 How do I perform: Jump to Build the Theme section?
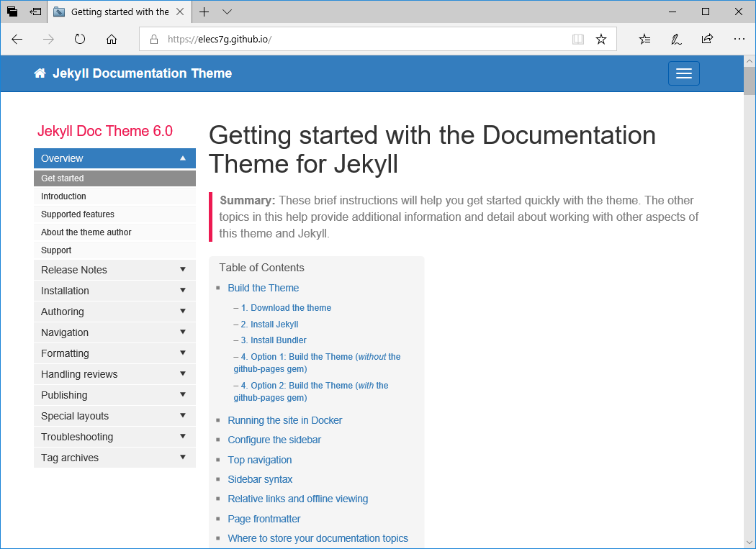(x=264, y=288)
